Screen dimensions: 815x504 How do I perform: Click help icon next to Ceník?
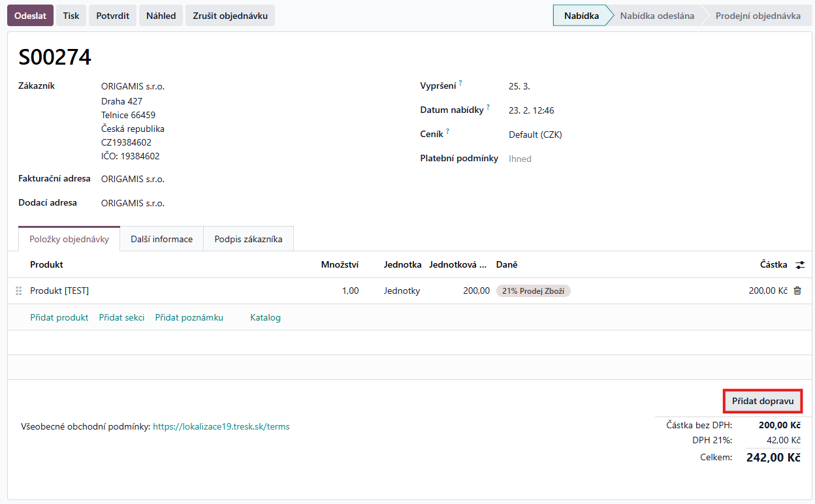[447, 132]
